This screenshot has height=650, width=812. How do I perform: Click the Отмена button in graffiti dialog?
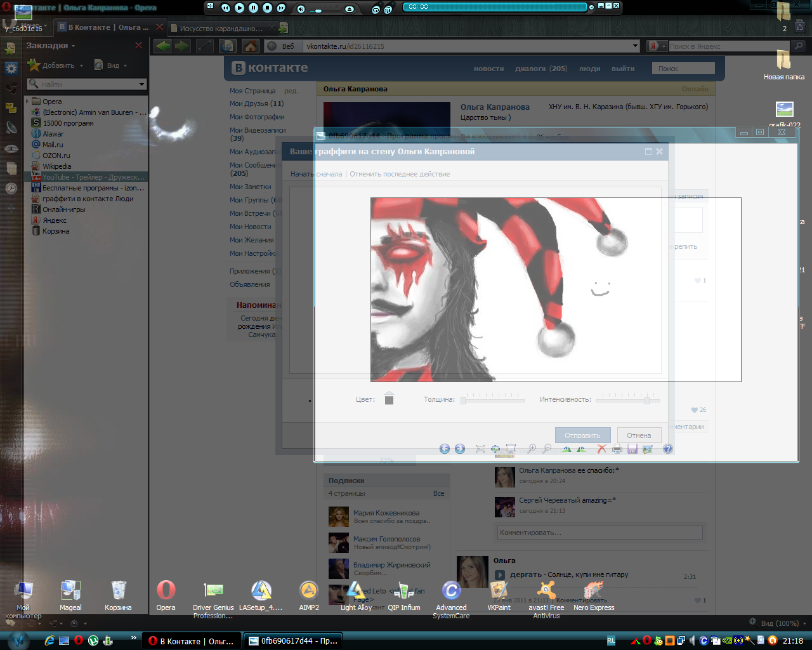tap(639, 435)
